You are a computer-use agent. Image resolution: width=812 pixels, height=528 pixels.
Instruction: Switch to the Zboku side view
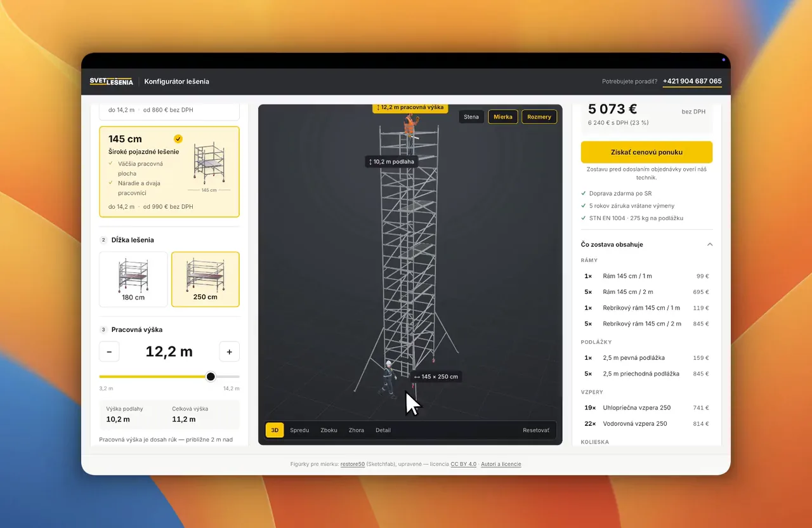click(x=329, y=430)
